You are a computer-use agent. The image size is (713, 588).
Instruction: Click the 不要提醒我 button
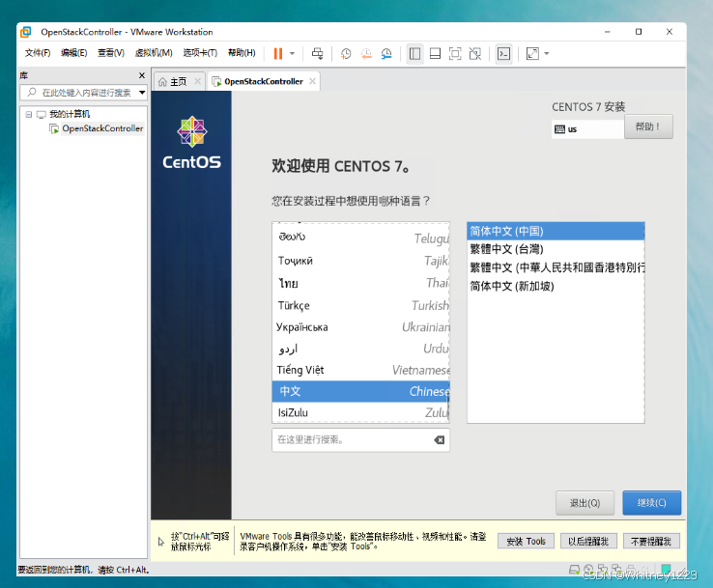(x=651, y=542)
